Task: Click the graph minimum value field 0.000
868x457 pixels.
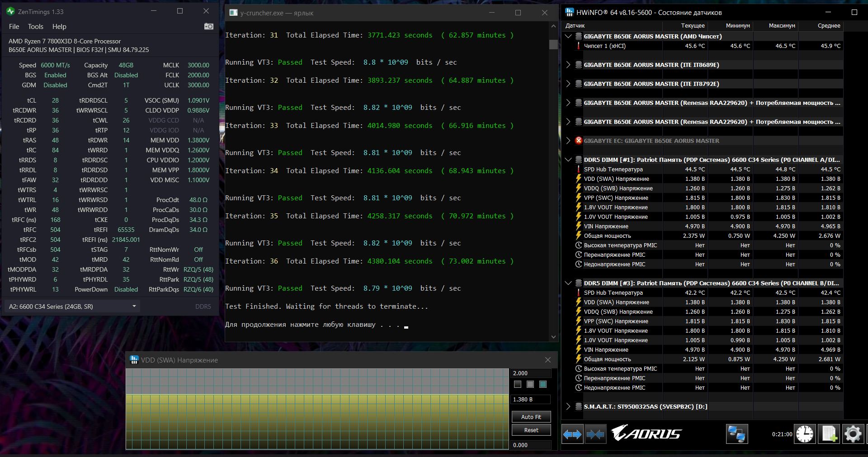Action: tap(531, 445)
